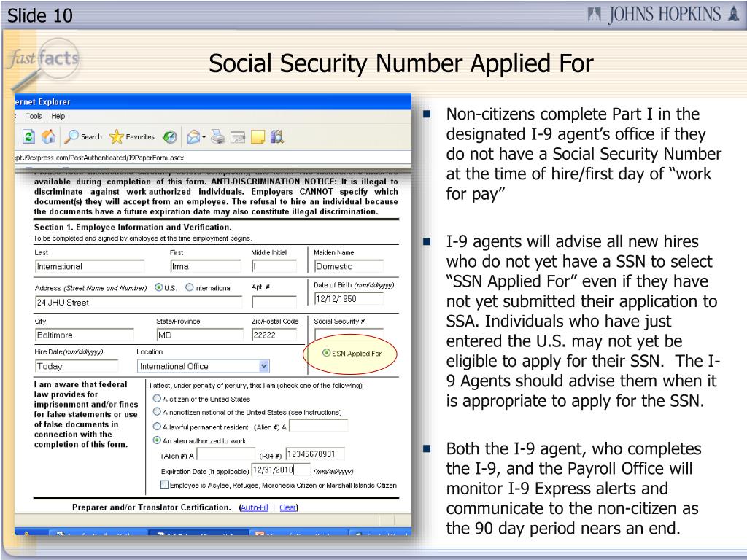Click the browser address bar URL
The width and height of the screenshot is (747, 560).
99,157
